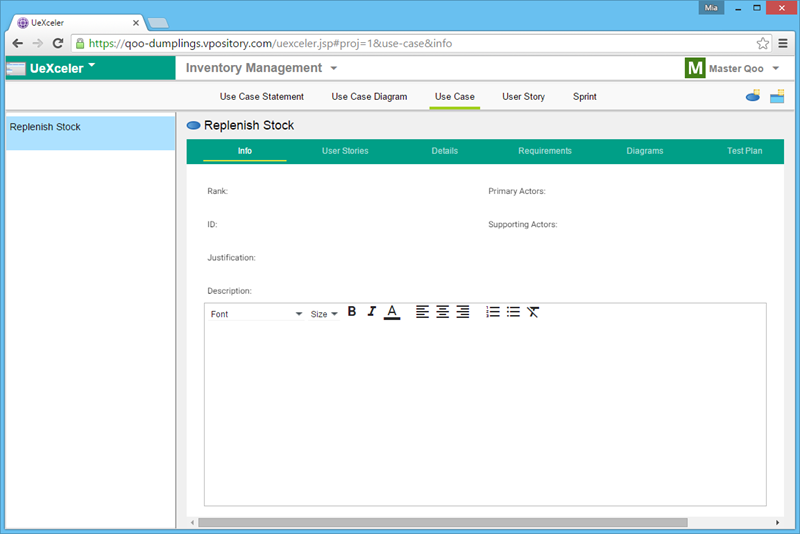Bookmark page with the star icon

763,43
